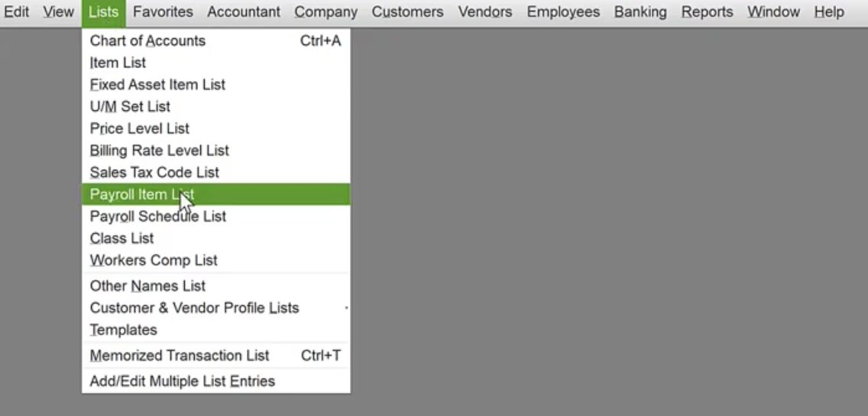Open Chart of Accounts from the Lists menu
This screenshot has height=416, width=868.
(x=147, y=41)
